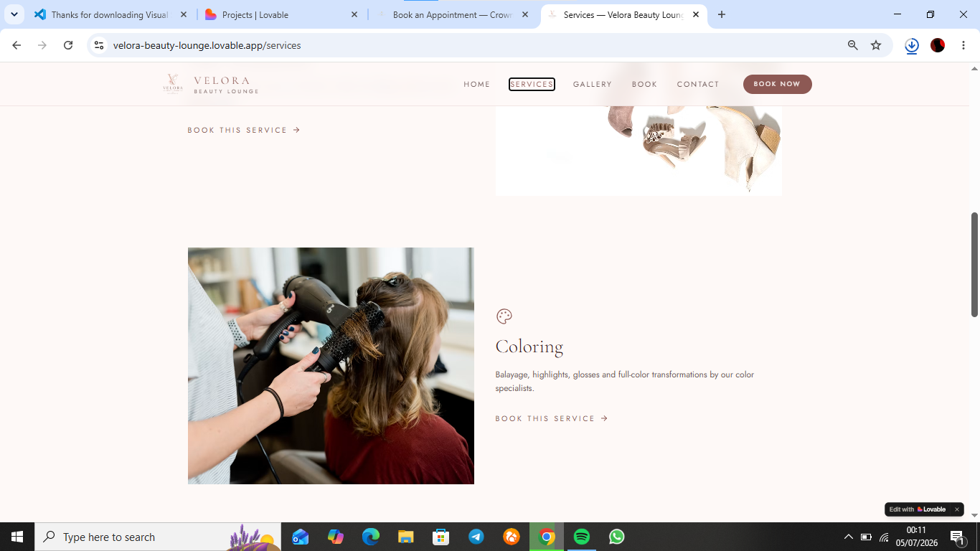Show hidden system tray icons
The height and width of the screenshot is (551, 980).
coord(849,537)
